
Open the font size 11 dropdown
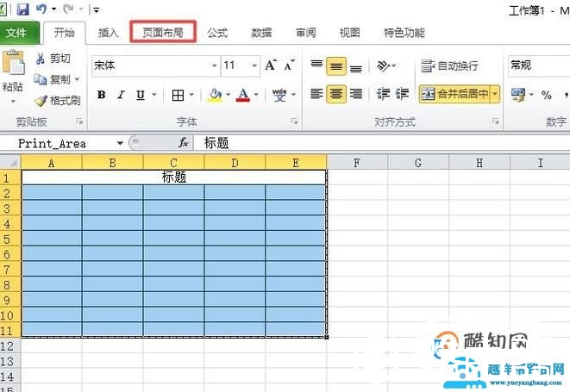(x=254, y=65)
